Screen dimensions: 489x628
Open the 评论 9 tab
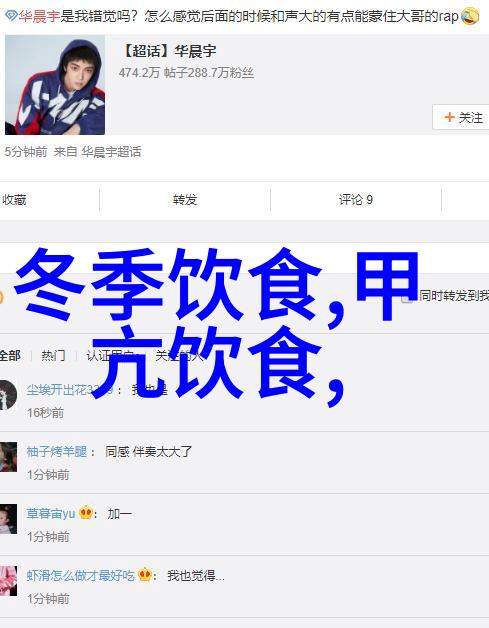click(x=356, y=199)
